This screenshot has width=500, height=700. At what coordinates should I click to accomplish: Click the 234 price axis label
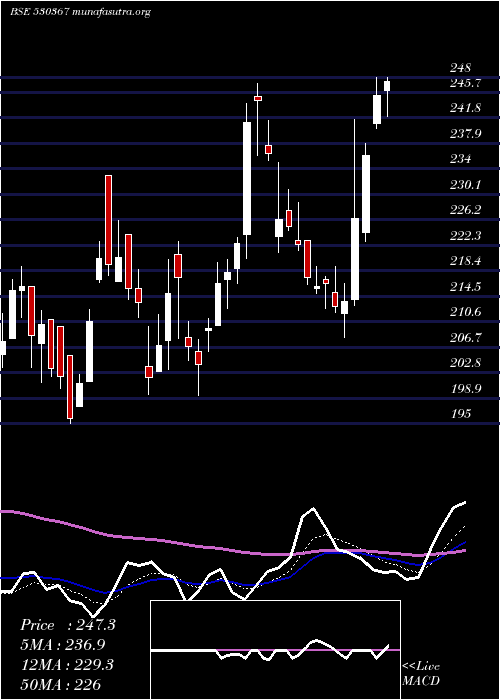coord(460,159)
